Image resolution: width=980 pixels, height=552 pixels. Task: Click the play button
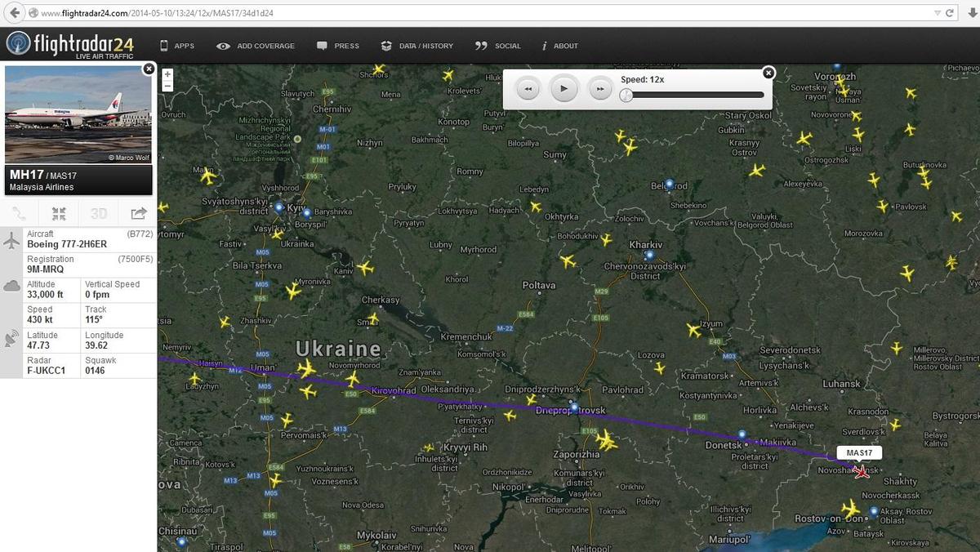(564, 88)
